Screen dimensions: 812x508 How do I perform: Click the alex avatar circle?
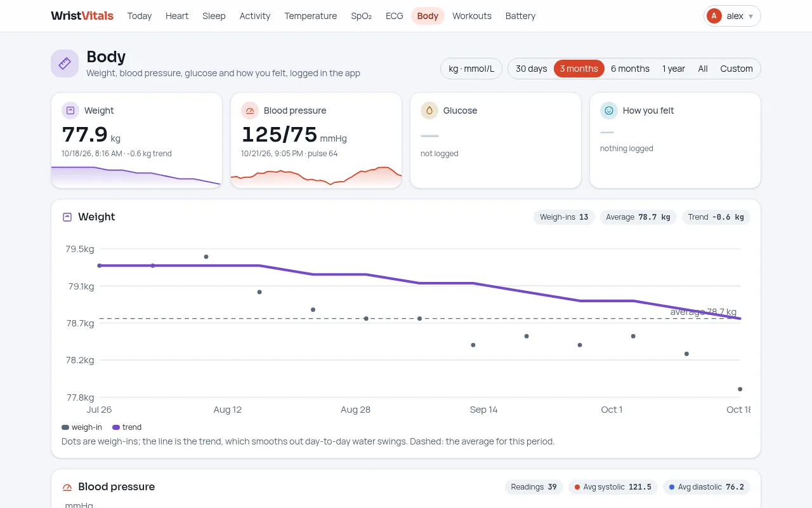point(714,16)
